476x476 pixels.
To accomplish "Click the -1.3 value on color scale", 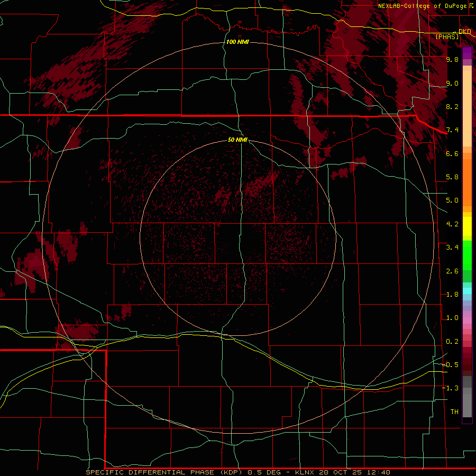I will (x=450, y=388).
